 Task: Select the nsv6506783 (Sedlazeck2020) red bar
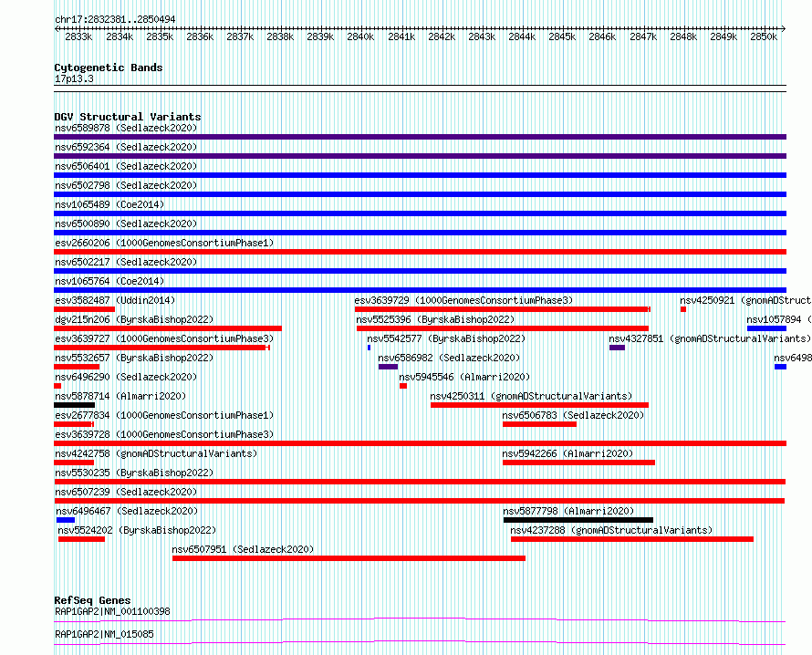[539, 424]
